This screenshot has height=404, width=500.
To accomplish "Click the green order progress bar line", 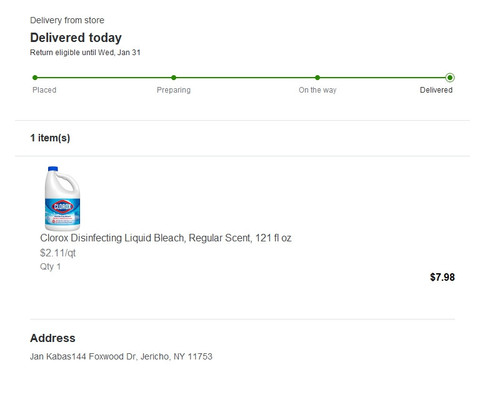I will tap(242, 78).
